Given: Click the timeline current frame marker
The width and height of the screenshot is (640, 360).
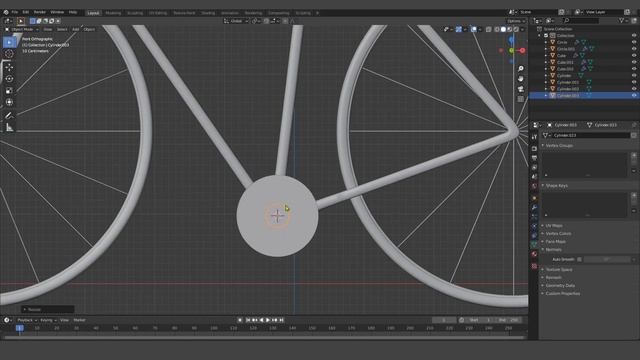Looking at the screenshot, I should [x=19, y=328].
